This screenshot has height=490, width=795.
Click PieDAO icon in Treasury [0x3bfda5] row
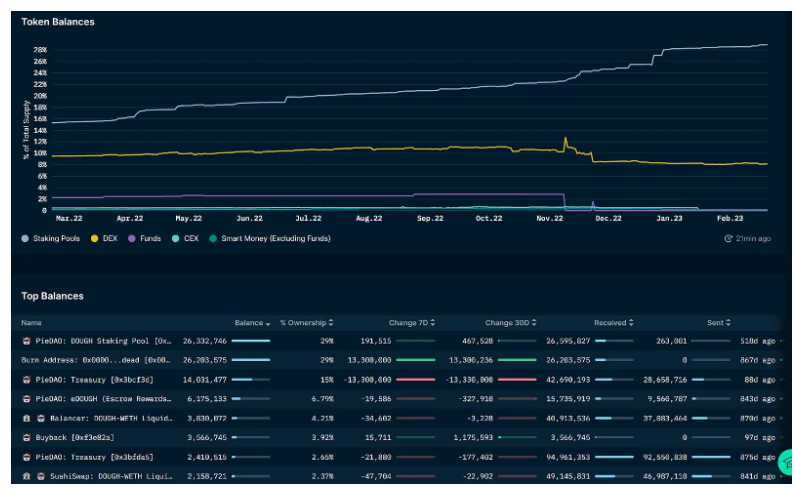26,458
